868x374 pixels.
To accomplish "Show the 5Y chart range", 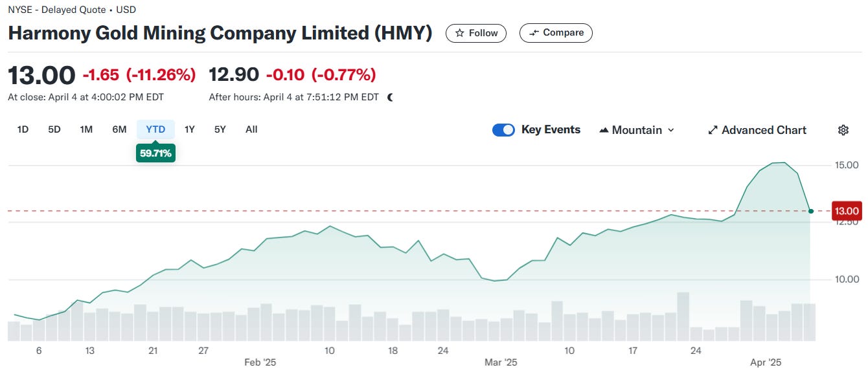I will click(x=220, y=129).
